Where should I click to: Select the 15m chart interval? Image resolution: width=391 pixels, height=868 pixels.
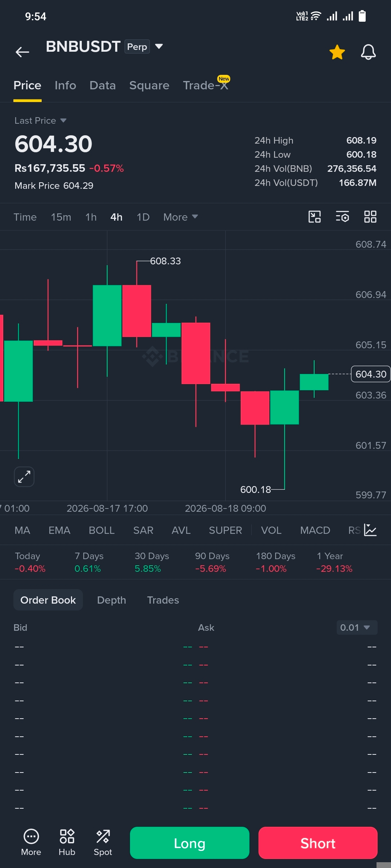click(61, 217)
